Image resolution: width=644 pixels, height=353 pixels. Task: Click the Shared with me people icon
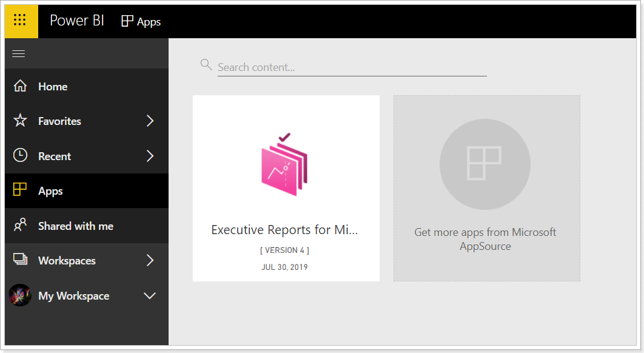(x=20, y=224)
